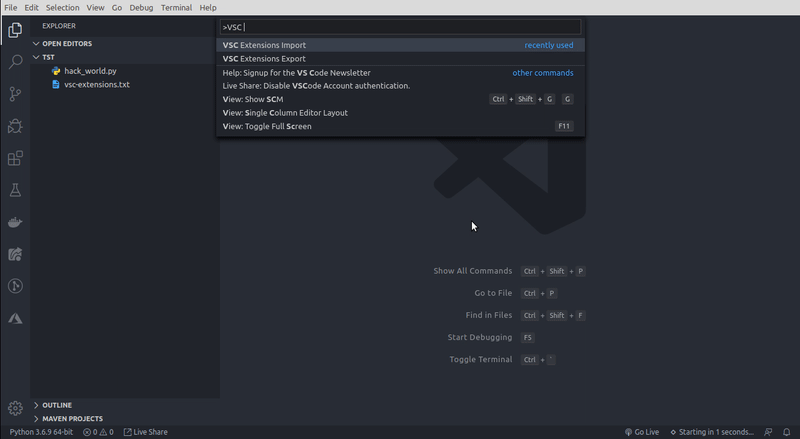Open the Edit menu
This screenshot has height=439, width=800.
pyautogui.click(x=31, y=8)
